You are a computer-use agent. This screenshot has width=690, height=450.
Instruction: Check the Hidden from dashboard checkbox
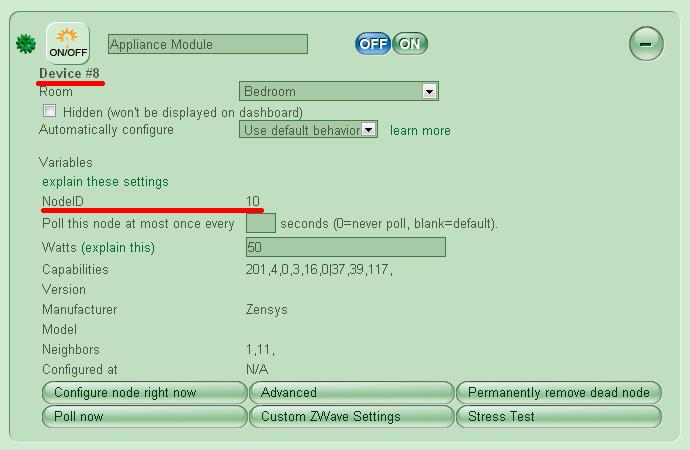click(x=49, y=111)
